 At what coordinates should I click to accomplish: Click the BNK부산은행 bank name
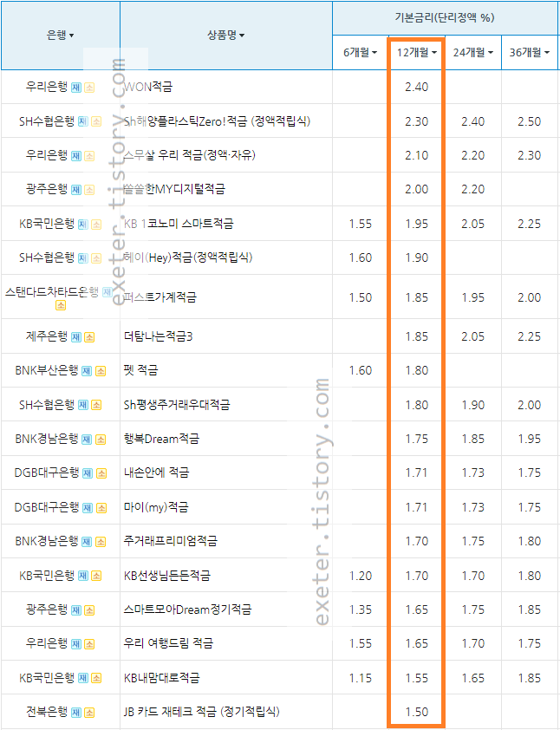pyautogui.click(x=47, y=370)
